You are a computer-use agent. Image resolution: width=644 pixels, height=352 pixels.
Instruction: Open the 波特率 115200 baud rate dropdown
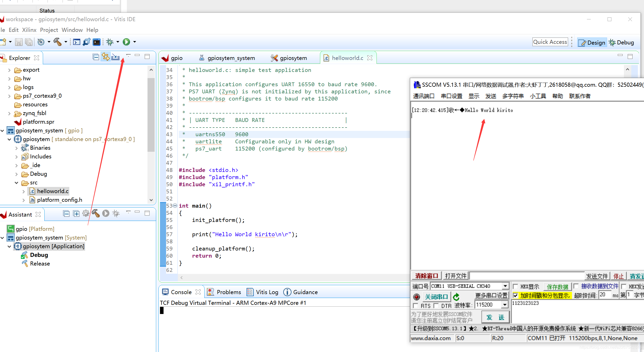tap(504, 305)
